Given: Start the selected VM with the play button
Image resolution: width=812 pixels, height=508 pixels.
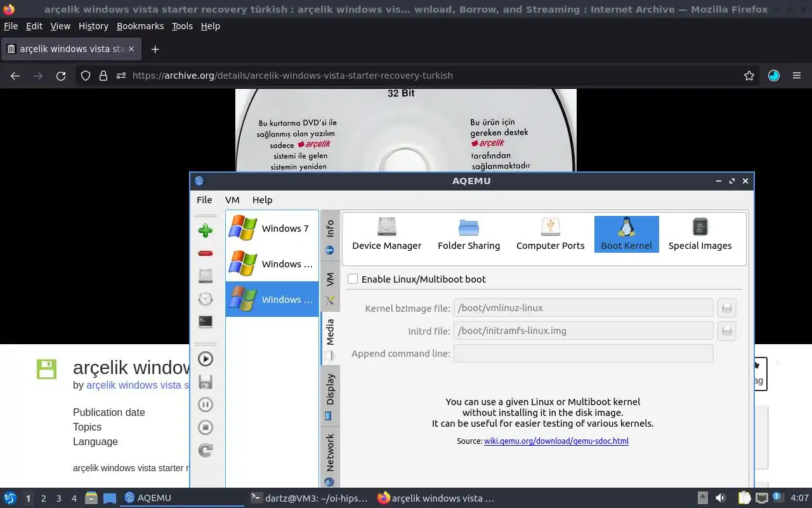Looking at the screenshot, I should (x=205, y=359).
